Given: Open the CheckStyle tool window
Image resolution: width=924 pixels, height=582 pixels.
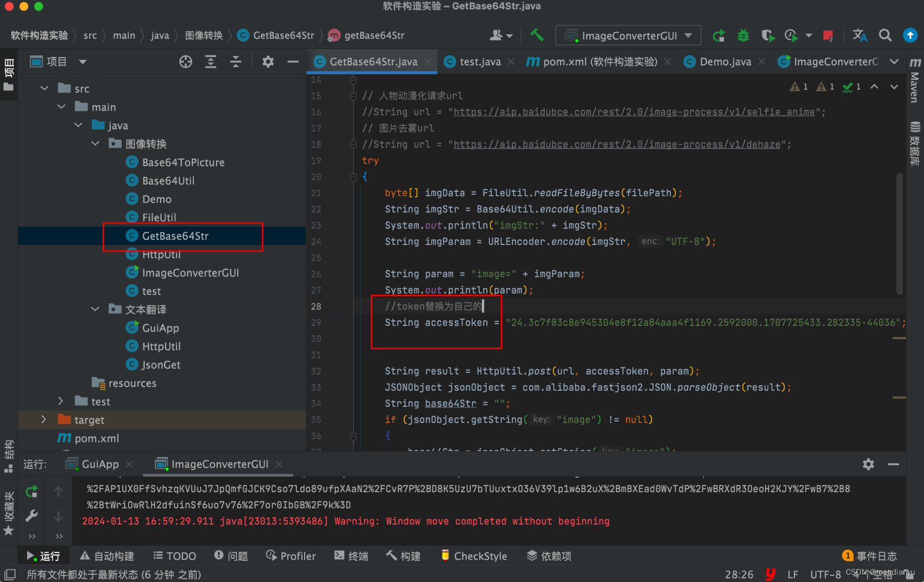Looking at the screenshot, I should point(474,556).
